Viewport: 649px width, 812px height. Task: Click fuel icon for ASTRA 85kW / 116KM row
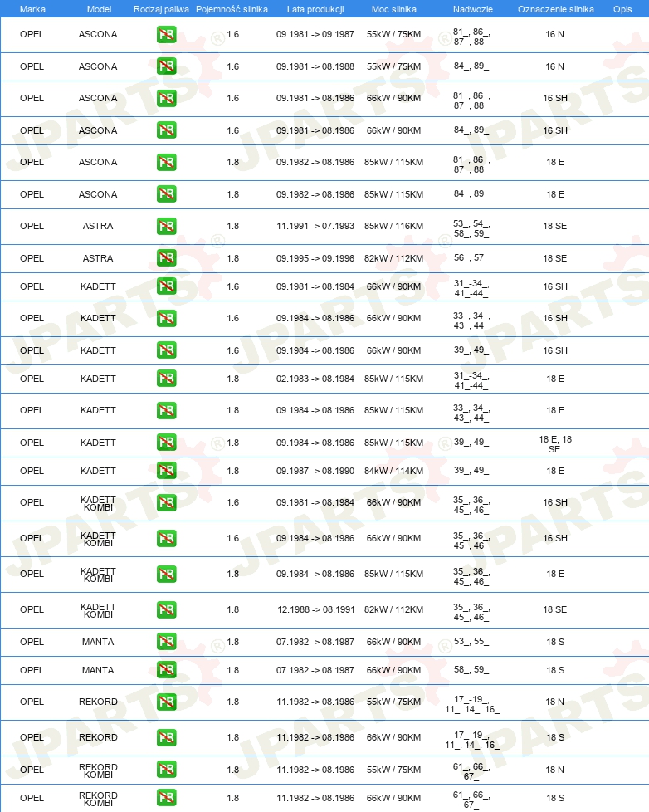click(x=166, y=227)
